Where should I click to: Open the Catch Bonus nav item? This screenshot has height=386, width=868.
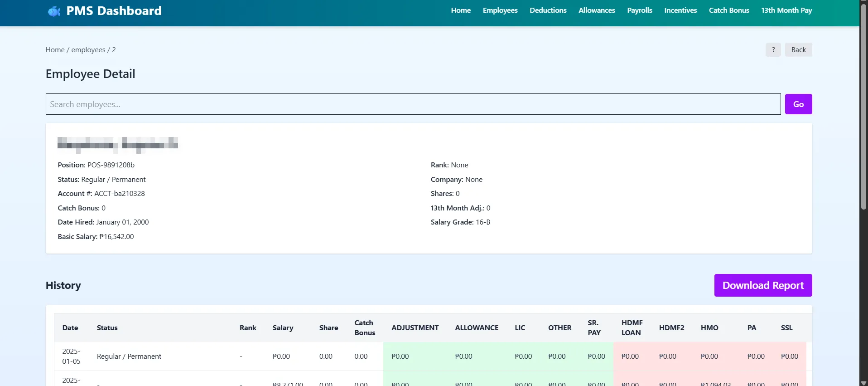pos(729,10)
